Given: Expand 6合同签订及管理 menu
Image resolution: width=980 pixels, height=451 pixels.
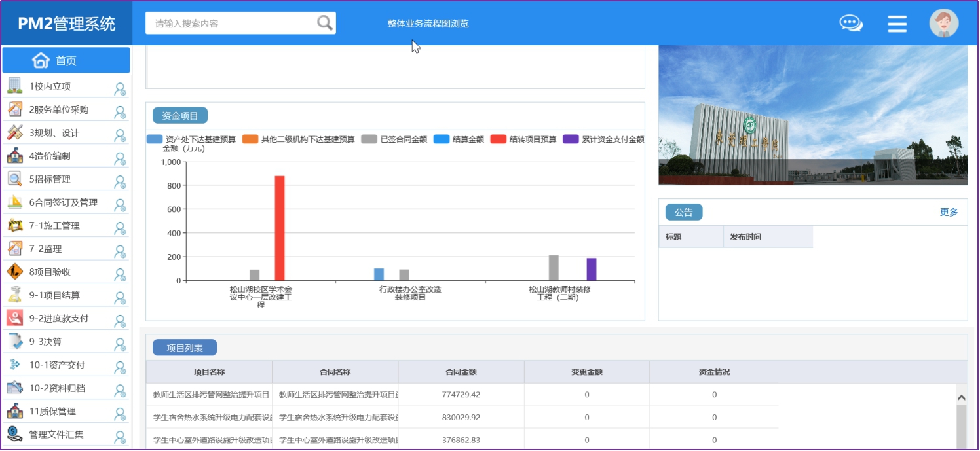Looking at the screenshot, I should pos(63,203).
